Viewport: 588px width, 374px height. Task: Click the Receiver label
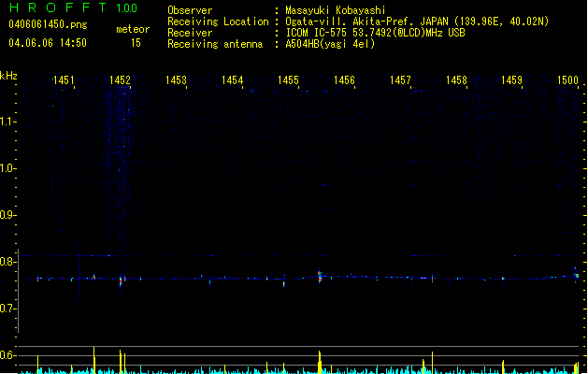tap(190, 33)
